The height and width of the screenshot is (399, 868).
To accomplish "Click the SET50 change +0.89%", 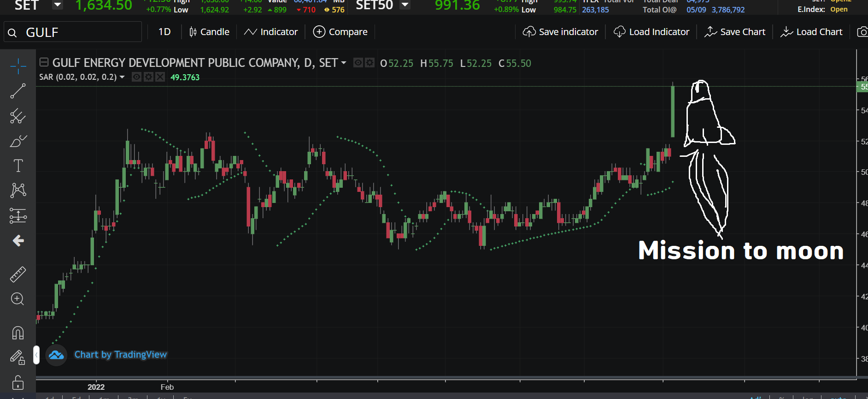I will 506,10.
